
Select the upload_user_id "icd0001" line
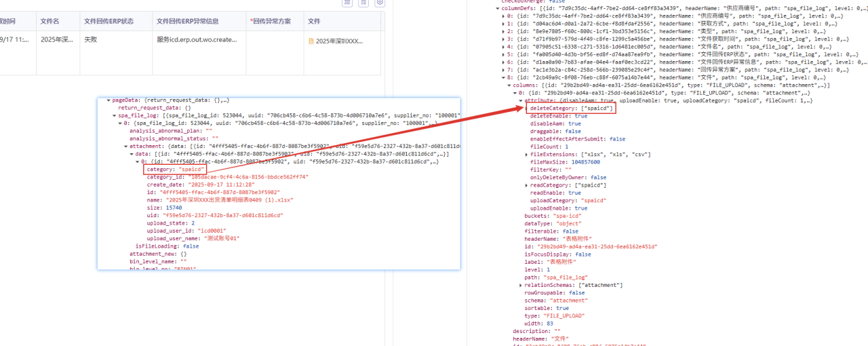click(186, 231)
